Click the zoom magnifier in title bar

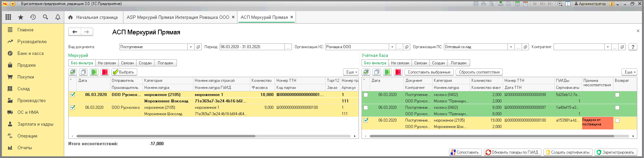(560, 4)
